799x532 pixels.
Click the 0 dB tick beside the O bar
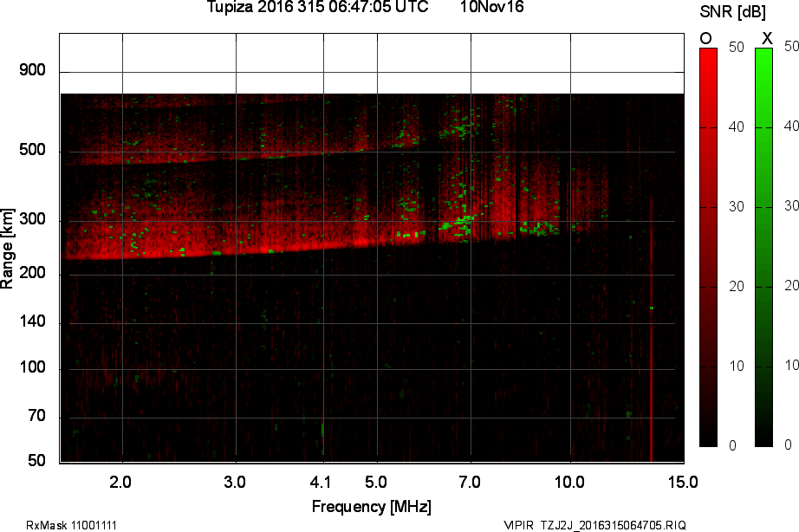[733, 446]
